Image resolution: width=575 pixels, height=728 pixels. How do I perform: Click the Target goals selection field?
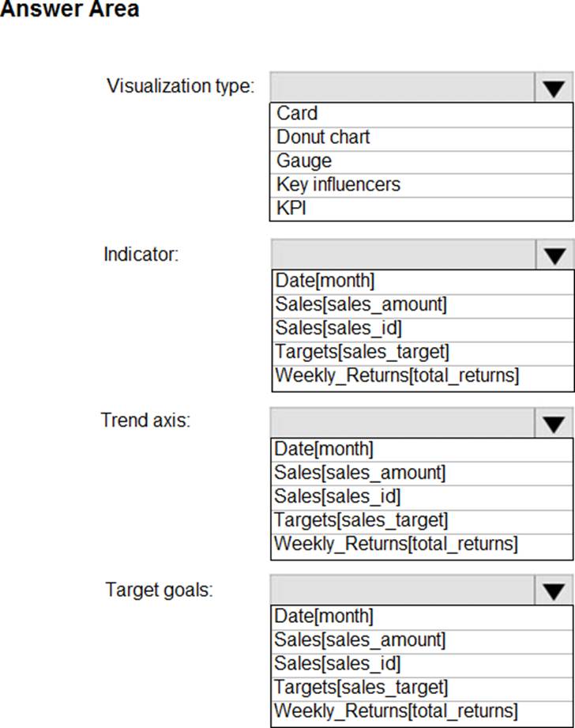402,590
